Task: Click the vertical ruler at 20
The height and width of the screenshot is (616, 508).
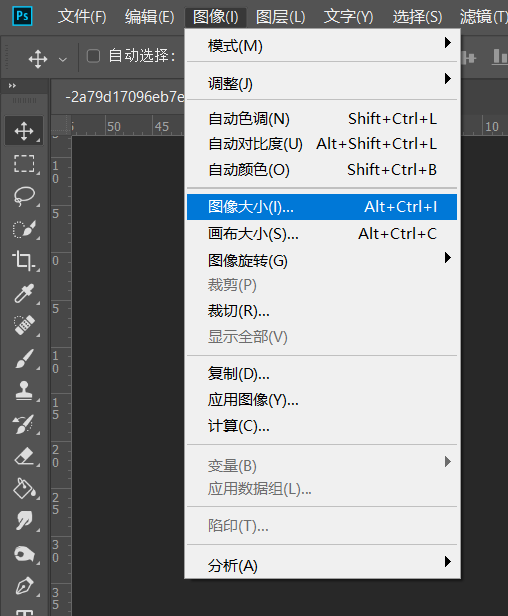Action: pos(56,456)
